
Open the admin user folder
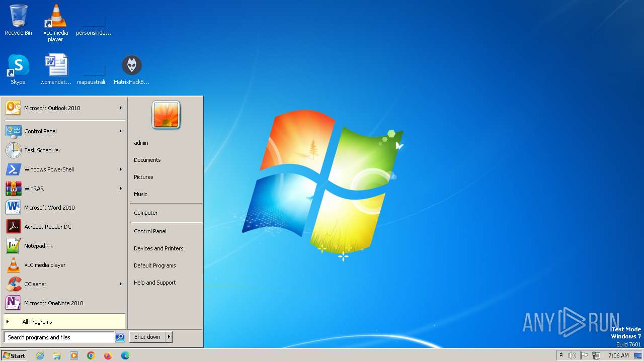tap(166, 143)
